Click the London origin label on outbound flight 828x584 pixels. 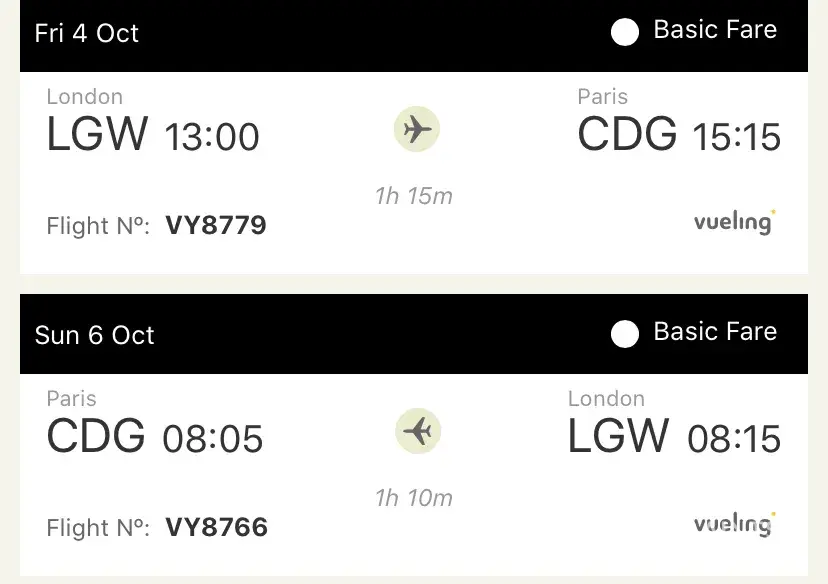(x=85, y=97)
